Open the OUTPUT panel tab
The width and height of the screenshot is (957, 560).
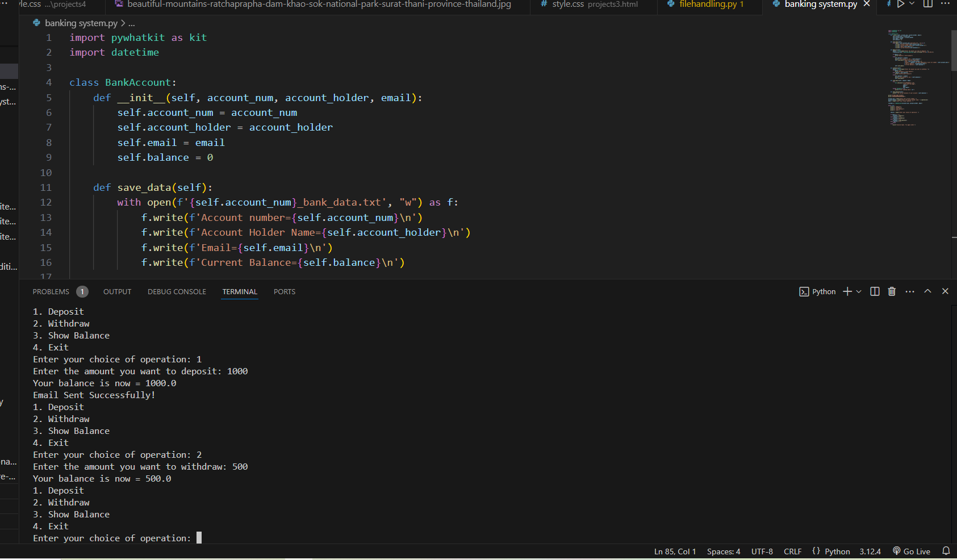(117, 292)
